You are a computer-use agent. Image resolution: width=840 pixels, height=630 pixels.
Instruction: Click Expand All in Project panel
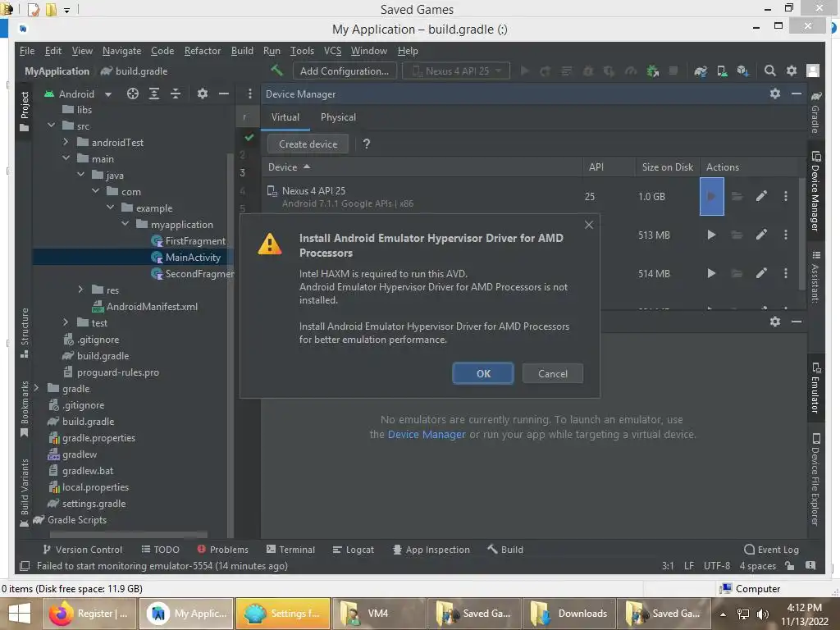[x=153, y=94]
